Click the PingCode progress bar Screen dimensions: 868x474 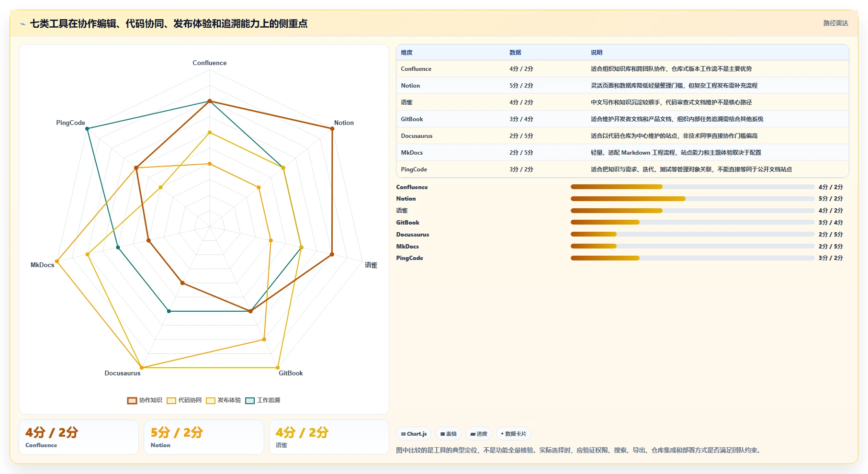(692, 258)
